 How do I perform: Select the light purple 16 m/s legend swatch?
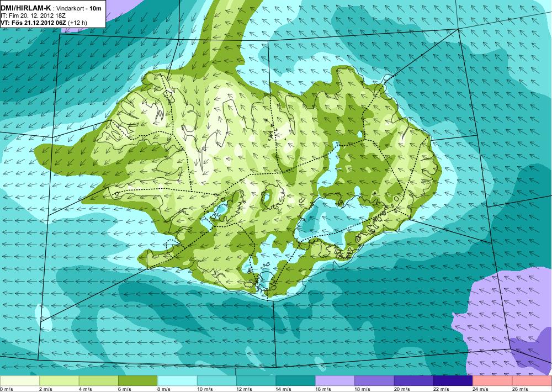pos(335,381)
